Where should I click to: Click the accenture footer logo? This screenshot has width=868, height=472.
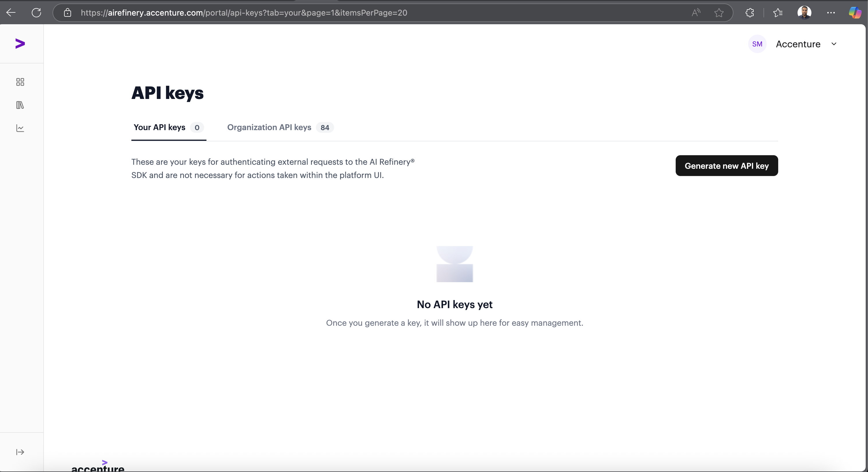pos(98,466)
